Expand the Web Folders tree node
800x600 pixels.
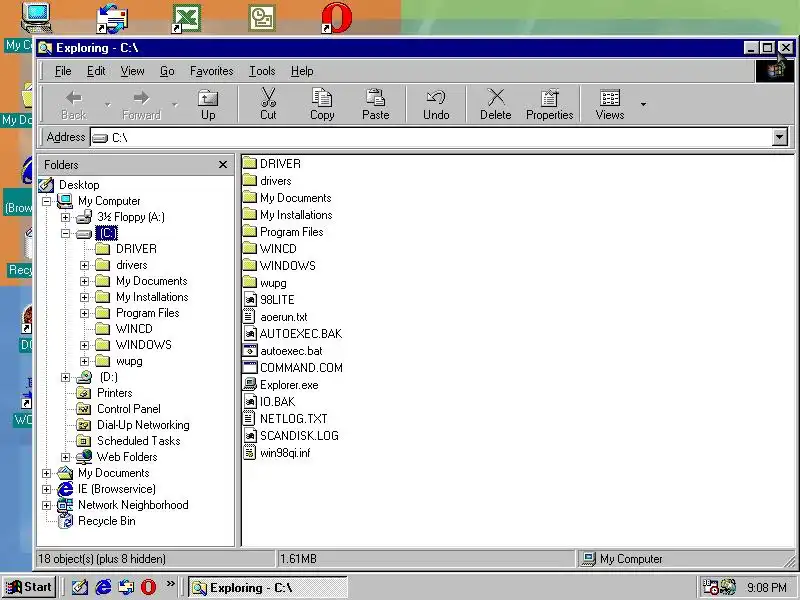point(65,458)
